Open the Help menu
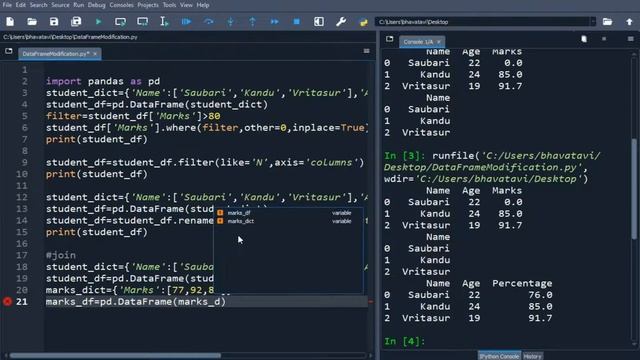 coord(202,5)
